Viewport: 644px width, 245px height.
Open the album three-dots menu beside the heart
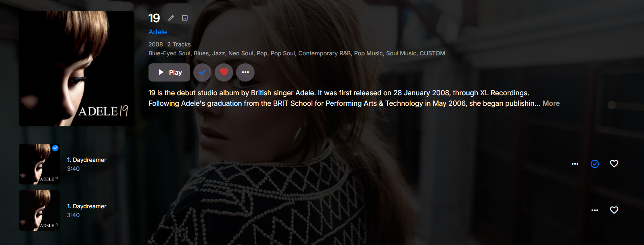245,72
